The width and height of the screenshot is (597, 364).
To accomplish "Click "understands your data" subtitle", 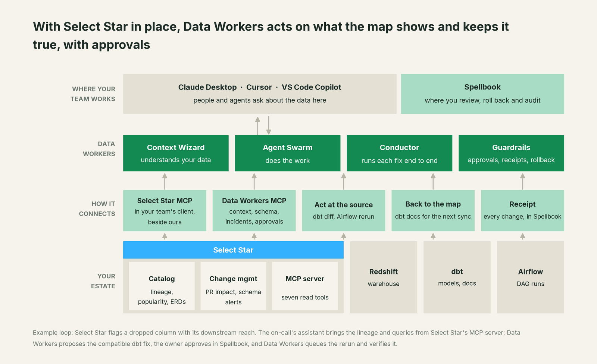I will click(176, 160).
